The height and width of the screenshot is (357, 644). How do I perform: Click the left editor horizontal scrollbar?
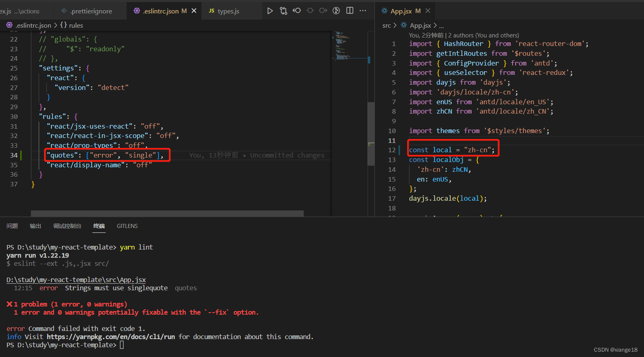tap(167, 213)
